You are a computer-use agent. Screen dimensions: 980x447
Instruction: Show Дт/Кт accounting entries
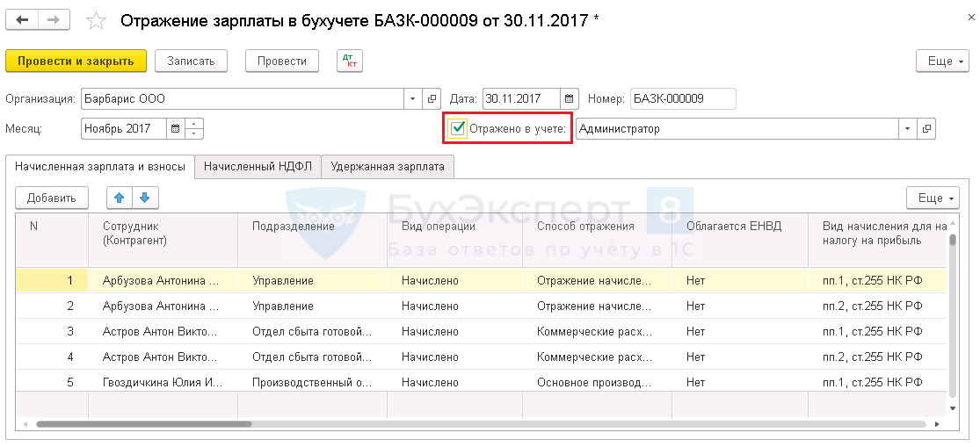(x=350, y=61)
